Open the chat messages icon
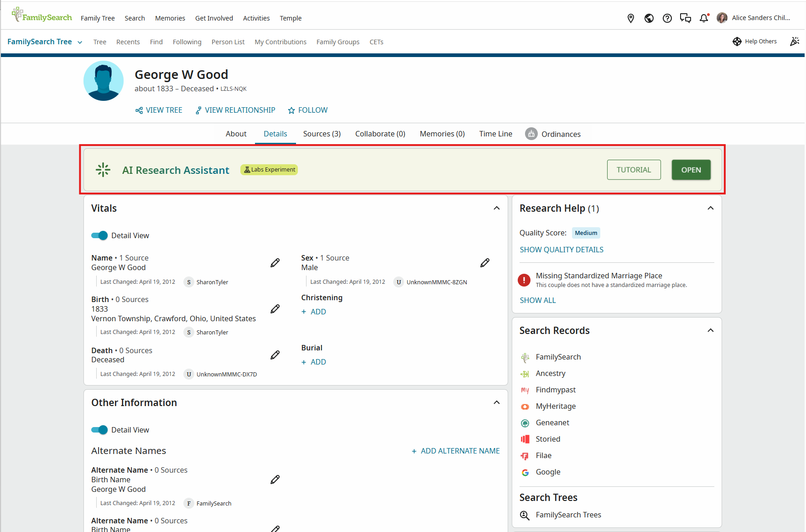 (685, 18)
